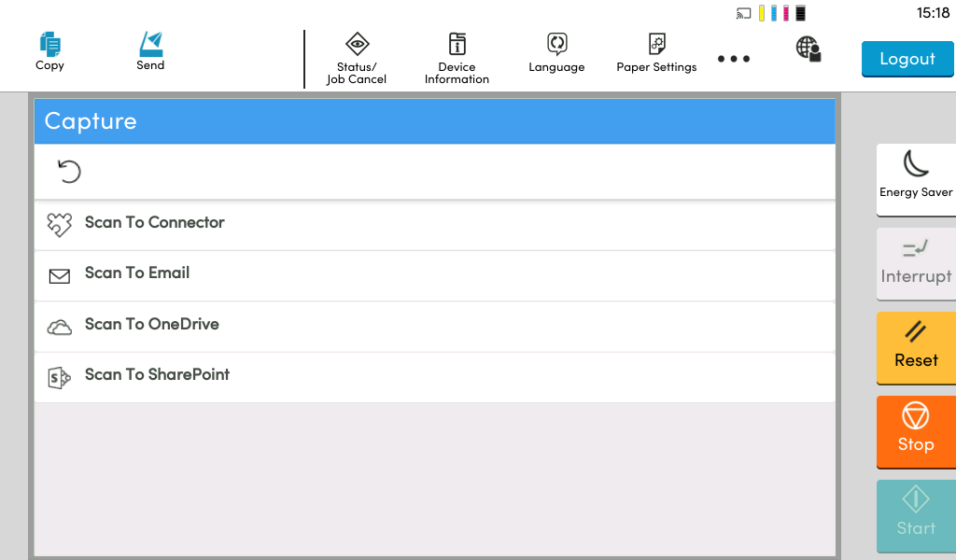The height and width of the screenshot is (560, 956).
Task: Check the toner level indicators
Action: [x=782, y=13]
